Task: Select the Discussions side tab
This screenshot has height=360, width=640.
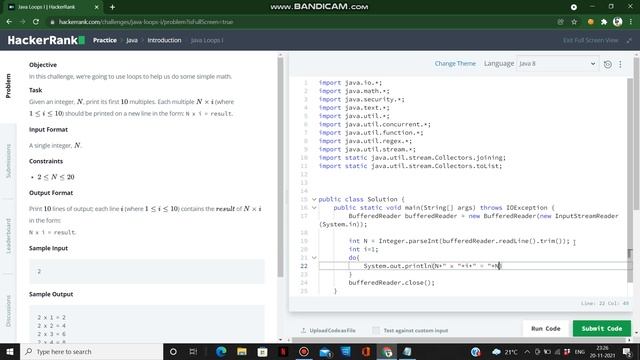Action: click(8, 311)
